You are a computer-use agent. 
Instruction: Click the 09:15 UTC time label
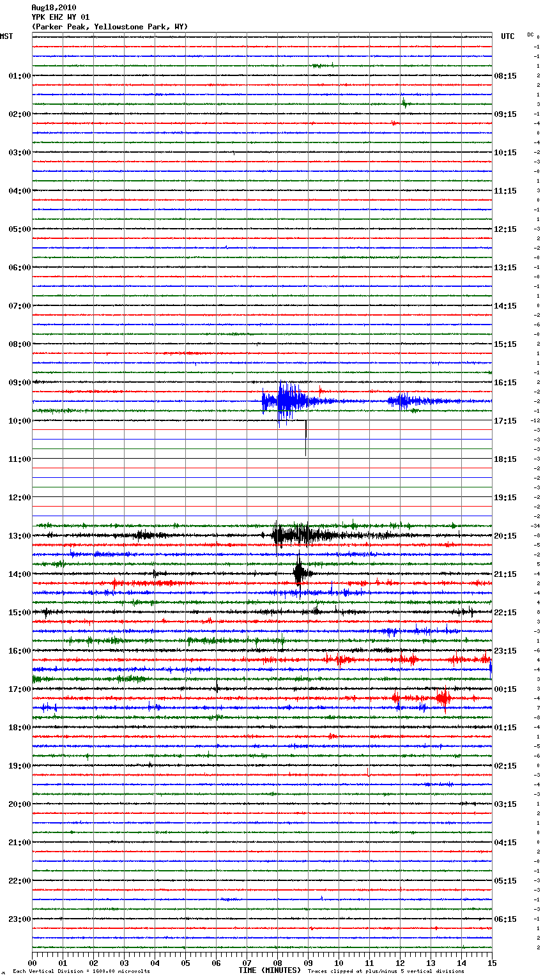click(x=505, y=114)
